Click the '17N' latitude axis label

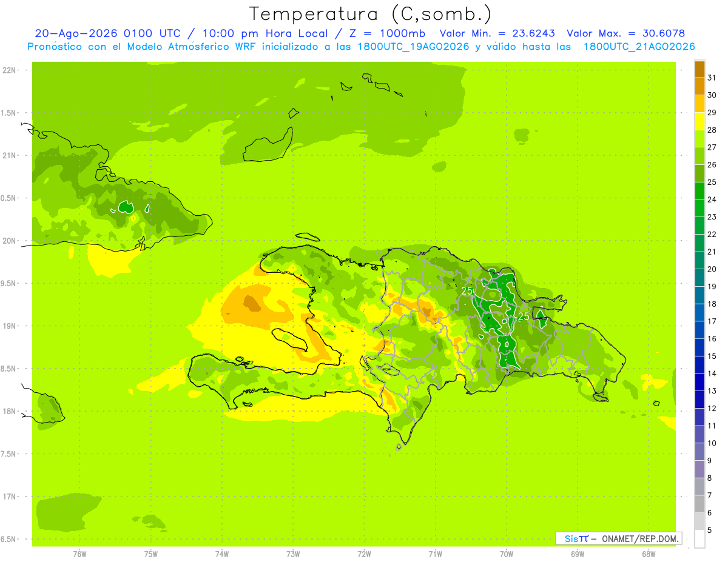pos(10,497)
